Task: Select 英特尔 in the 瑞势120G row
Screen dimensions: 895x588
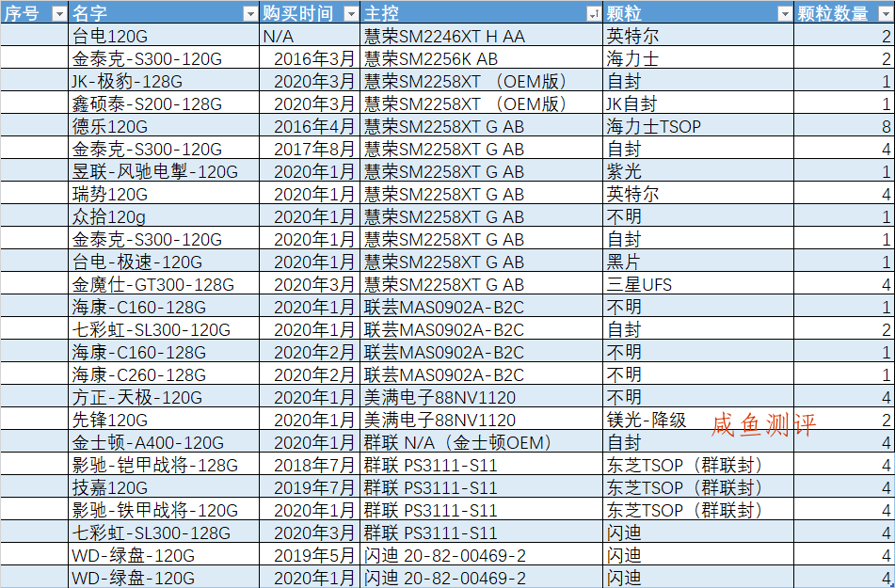Action: [698, 194]
